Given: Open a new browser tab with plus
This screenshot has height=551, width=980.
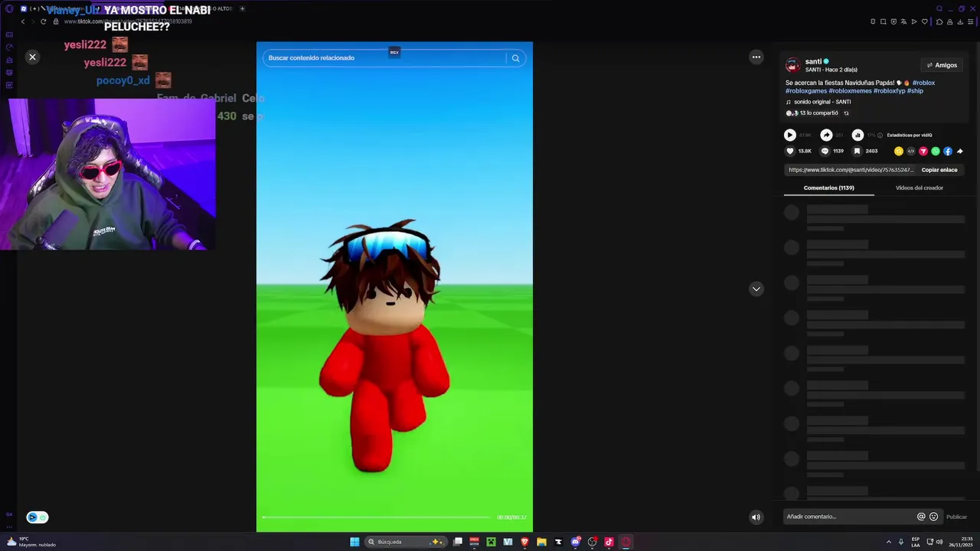Looking at the screenshot, I should point(242,8).
